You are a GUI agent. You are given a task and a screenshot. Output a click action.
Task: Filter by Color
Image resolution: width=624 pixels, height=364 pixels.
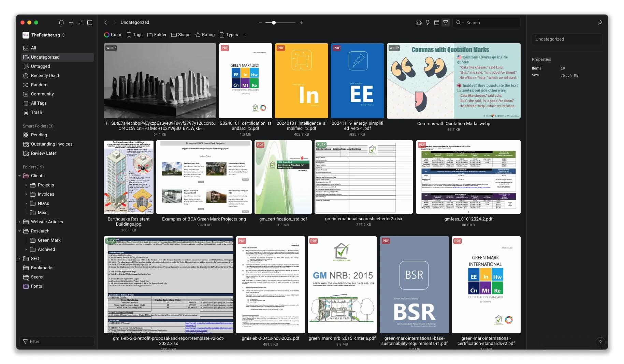click(x=113, y=35)
